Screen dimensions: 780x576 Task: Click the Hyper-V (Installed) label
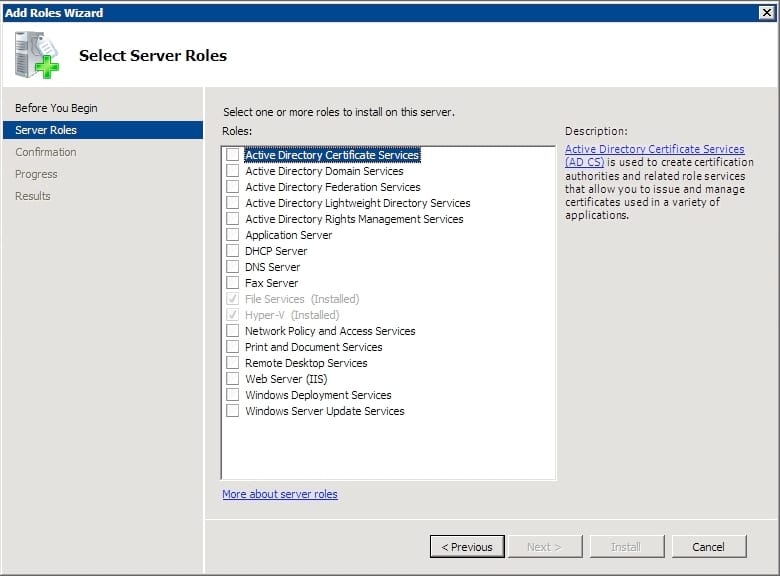[x=292, y=315]
